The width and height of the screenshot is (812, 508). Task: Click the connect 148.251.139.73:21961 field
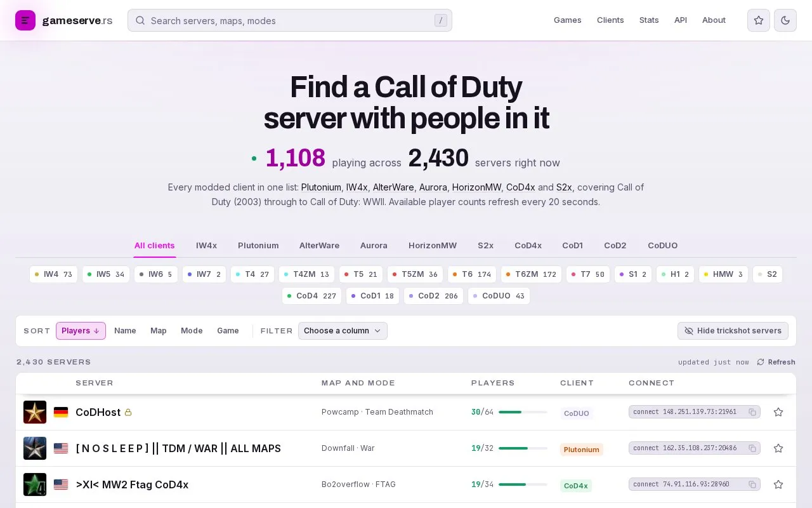695,412
